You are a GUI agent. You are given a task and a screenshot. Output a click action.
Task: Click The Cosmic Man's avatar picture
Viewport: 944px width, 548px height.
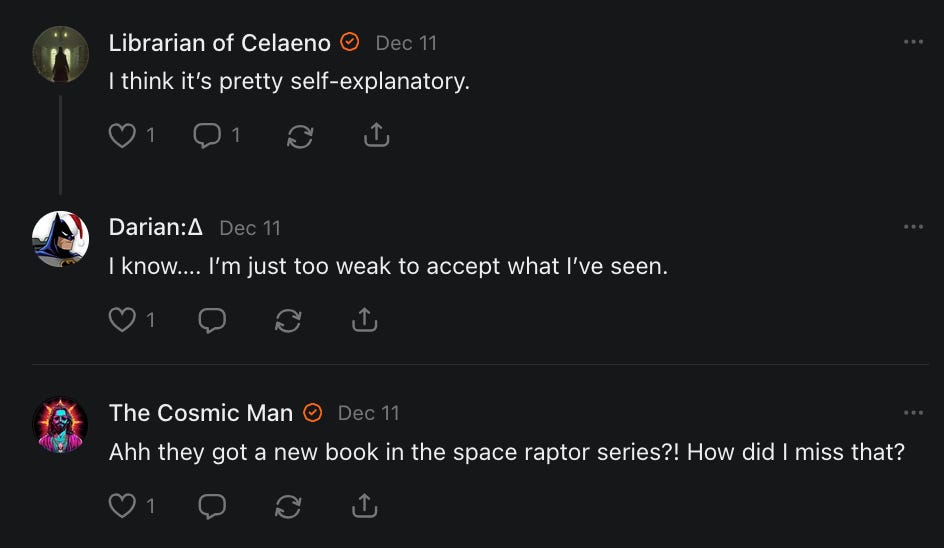[61, 425]
